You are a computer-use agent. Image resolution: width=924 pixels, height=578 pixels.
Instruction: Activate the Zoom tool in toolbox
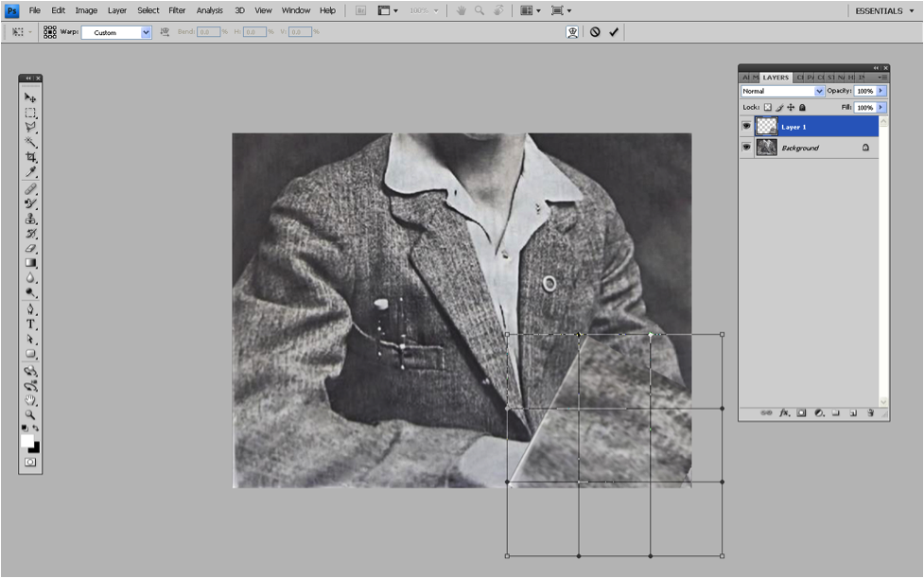click(x=30, y=414)
